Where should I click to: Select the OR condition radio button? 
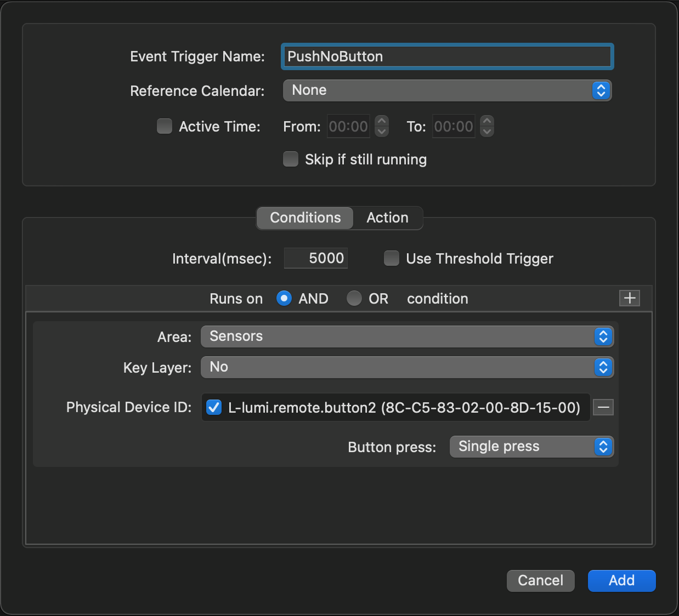[x=354, y=298]
